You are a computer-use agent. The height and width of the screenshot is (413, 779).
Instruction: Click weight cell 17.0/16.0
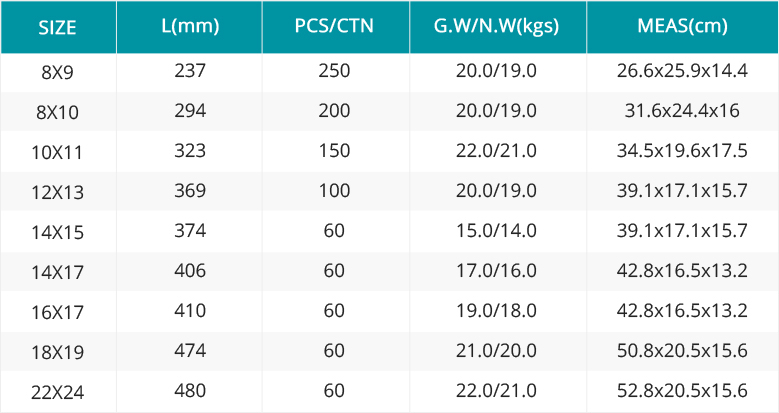(x=496, y=270)
